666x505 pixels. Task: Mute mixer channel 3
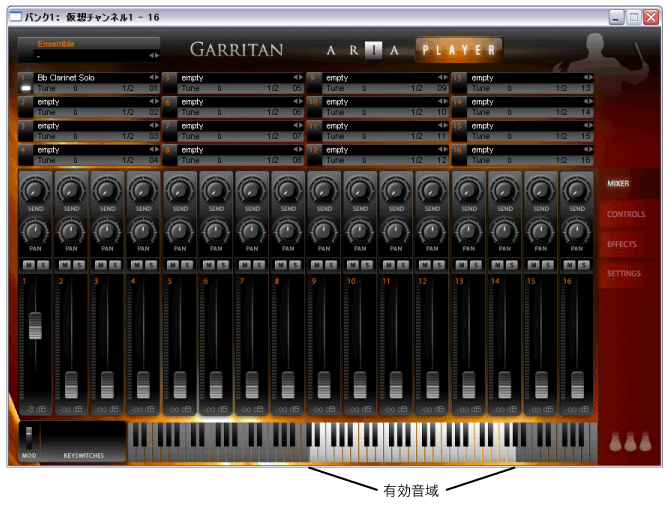pyautogui.click(x=101, y=265)
